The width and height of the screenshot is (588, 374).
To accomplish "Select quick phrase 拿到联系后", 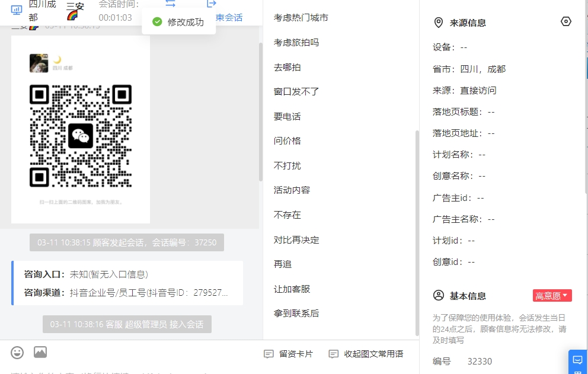I will [x=296, y=313].
